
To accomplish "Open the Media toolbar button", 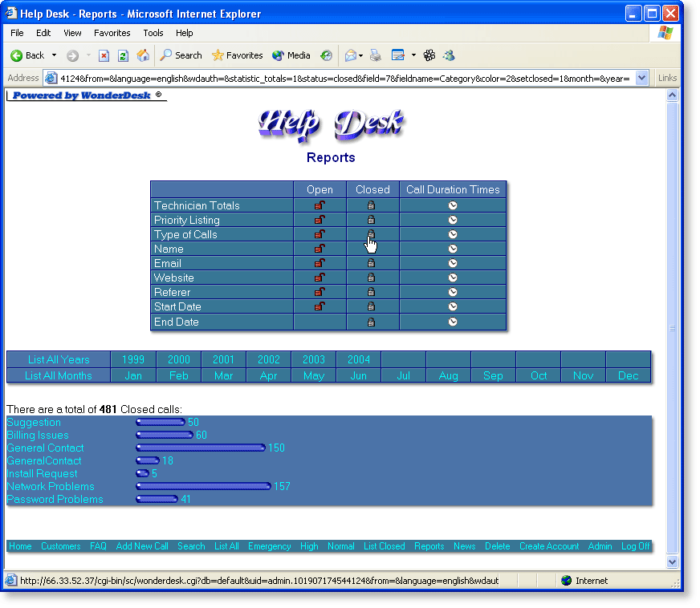I will pos(291,55).
